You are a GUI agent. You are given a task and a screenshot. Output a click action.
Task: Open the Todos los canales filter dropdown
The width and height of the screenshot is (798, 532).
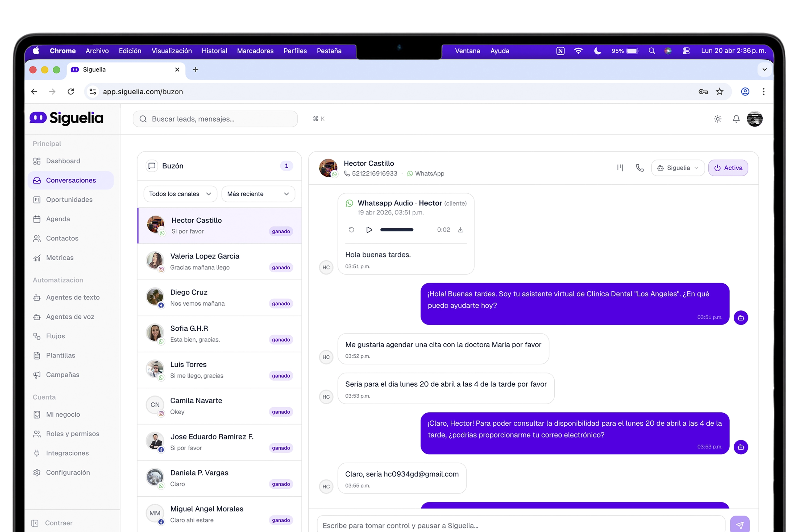(180, 194)
